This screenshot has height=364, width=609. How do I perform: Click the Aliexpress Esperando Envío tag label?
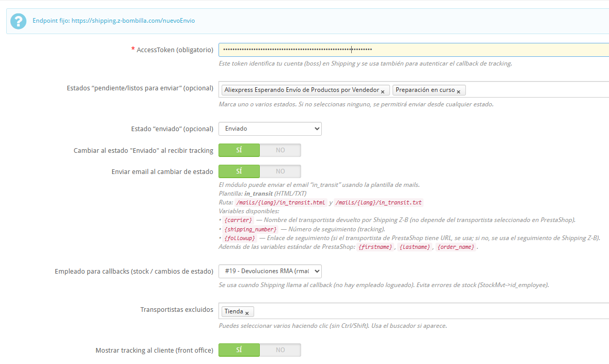[x=302, y=90]
